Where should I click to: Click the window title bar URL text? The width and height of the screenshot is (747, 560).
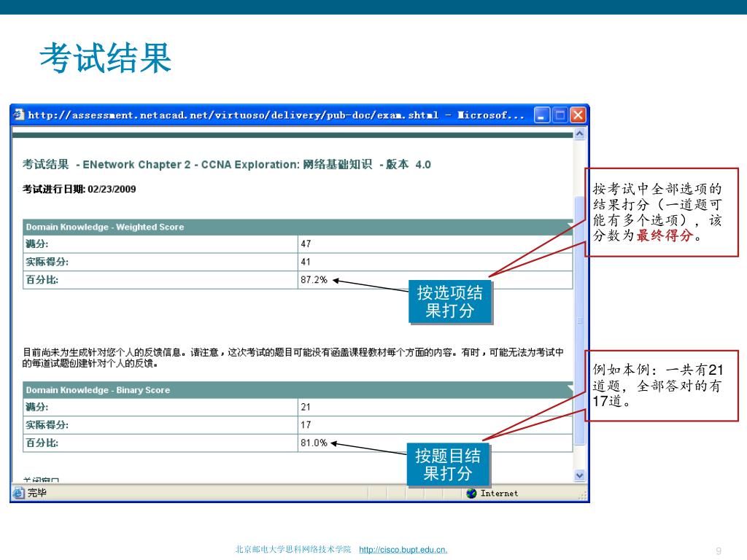[276, 115]
